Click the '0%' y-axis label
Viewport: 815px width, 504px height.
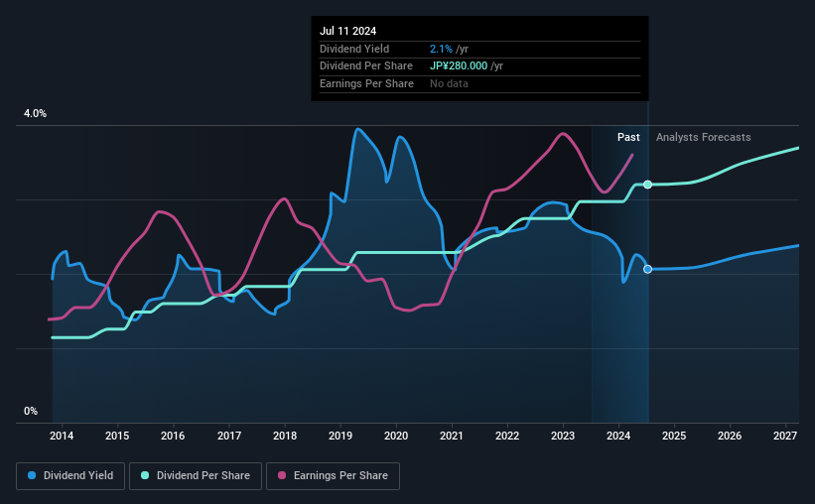tap(31, 411)
